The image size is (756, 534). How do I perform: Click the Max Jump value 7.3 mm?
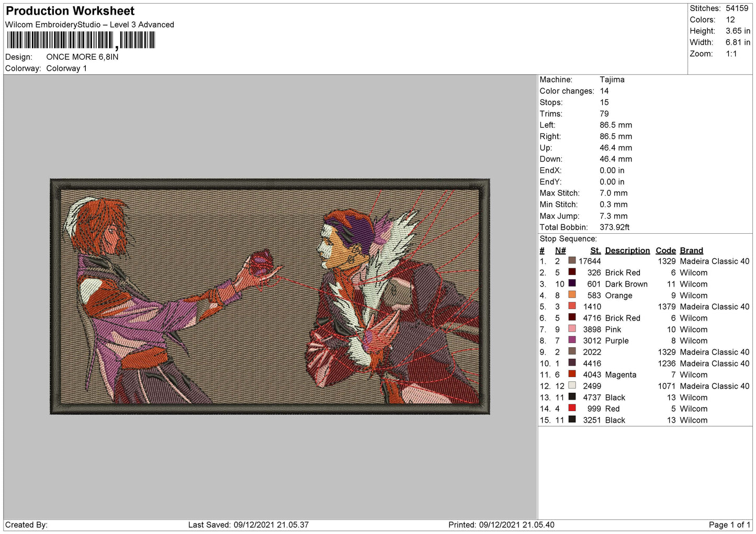point(614,216)
